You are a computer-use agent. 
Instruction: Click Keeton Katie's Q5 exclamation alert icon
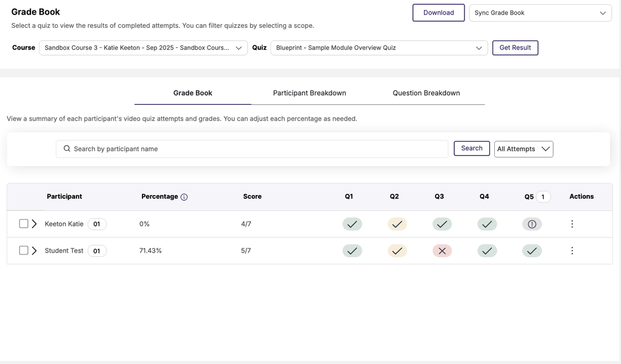point(532,224)
